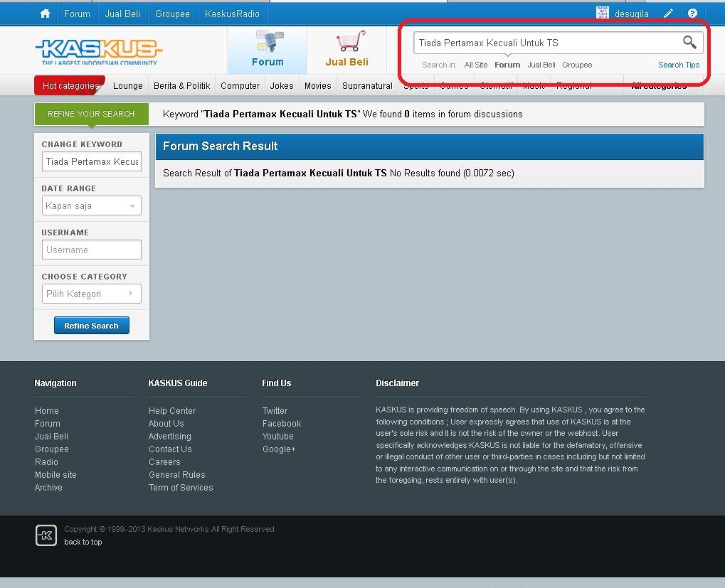Click the Hot categories button
The width and height of the screenshot is (725, 588).
pos(70,85)
